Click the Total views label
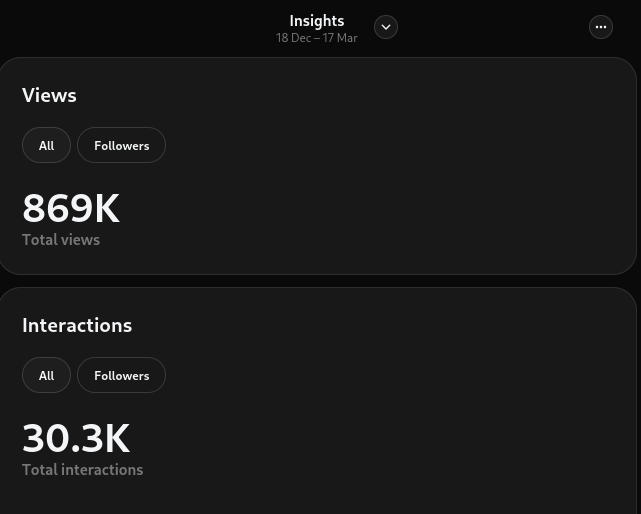641x514 pixels. tap(61, 240)
